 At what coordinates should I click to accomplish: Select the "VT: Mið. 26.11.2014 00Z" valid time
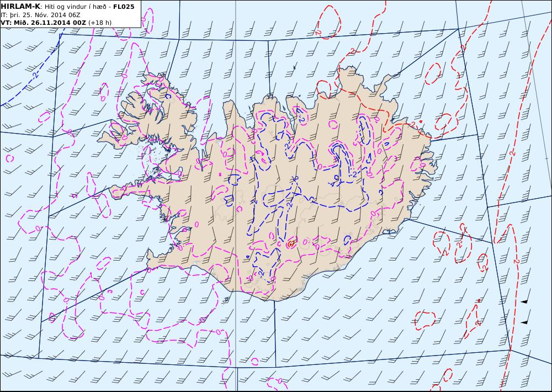(x=43, y=23)
